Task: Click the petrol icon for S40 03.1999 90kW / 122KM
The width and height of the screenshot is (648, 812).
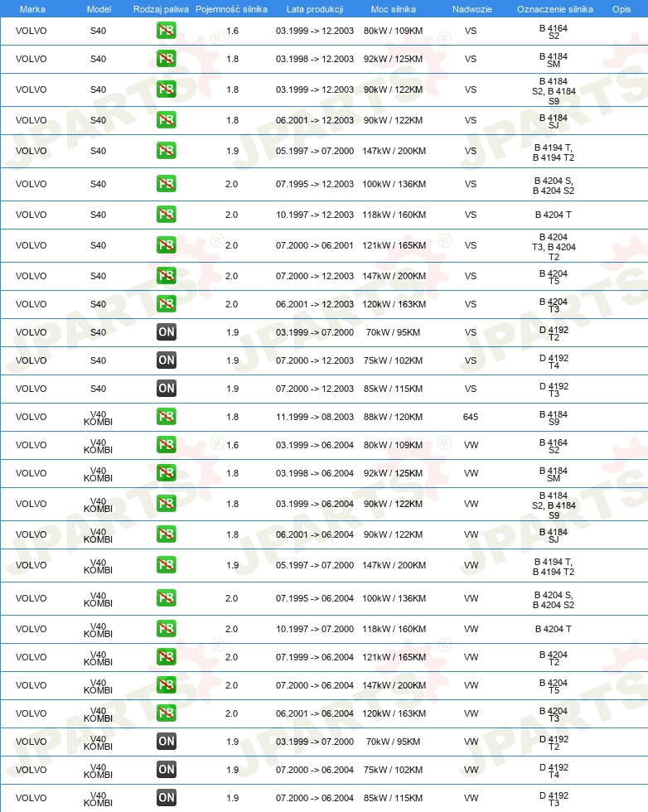Action: coord(167,89)
